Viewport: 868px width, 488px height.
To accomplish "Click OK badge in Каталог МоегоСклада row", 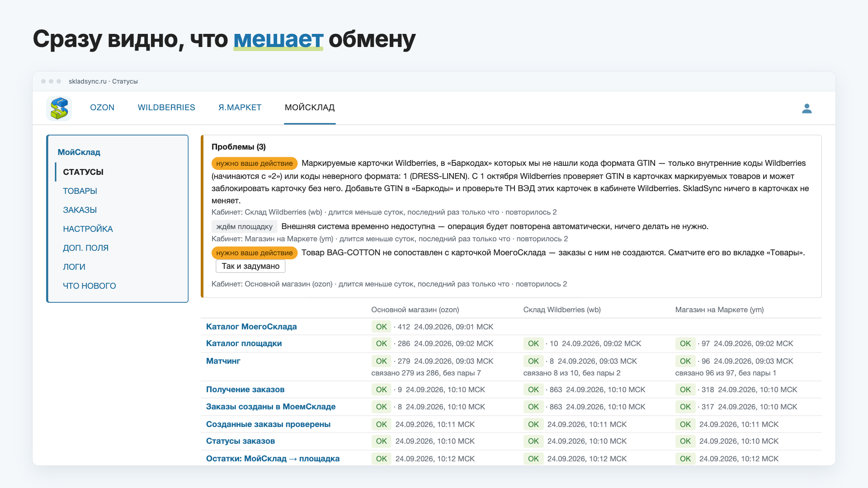I will pyautogui.click(x=381, y=327).
